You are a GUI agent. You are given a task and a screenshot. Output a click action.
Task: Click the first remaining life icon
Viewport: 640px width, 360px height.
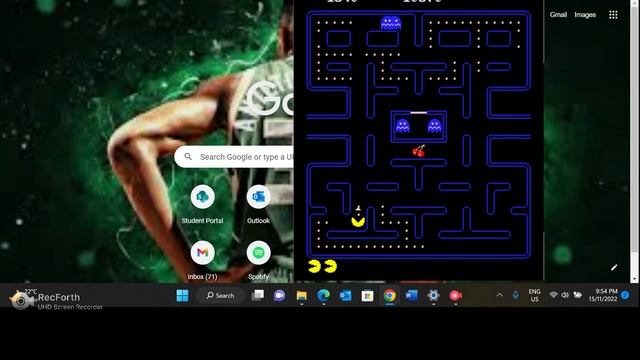click(314, 267)
